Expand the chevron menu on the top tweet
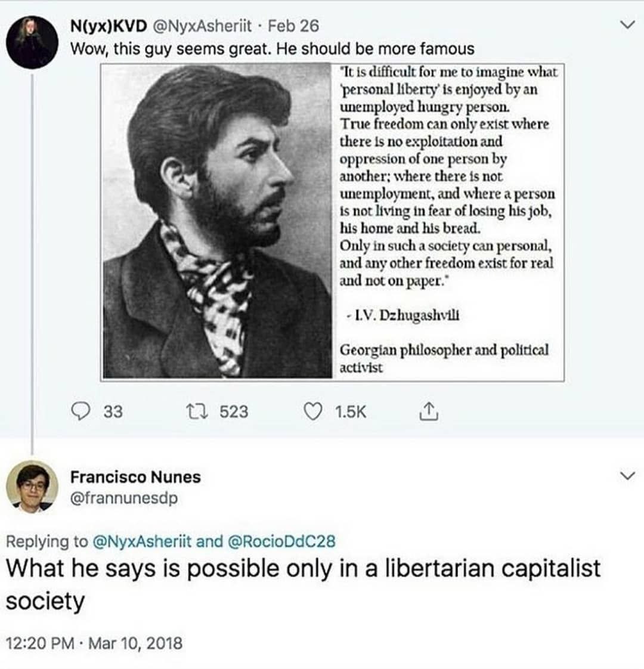The width and height of the screenshot is (644, 669). point(627,26)
